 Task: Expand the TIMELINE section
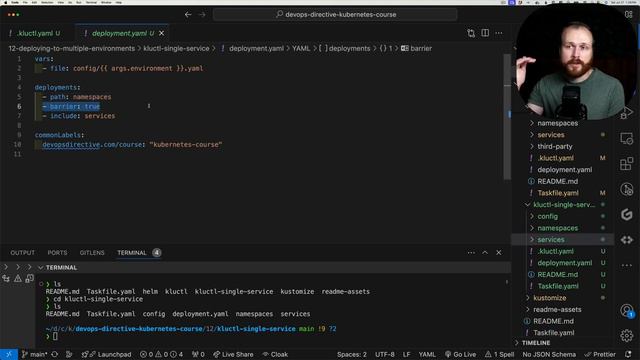(x=536, y=343)
